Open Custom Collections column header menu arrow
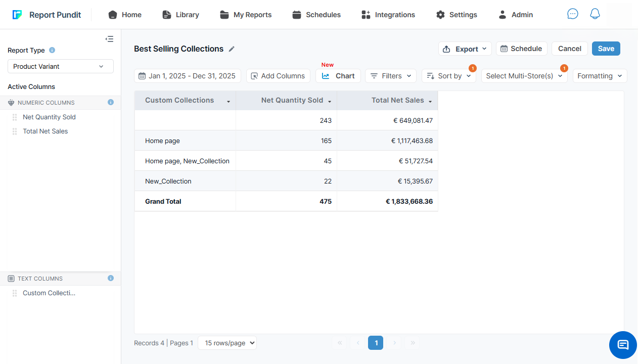638x364 pixels. (x=229, y=102)
